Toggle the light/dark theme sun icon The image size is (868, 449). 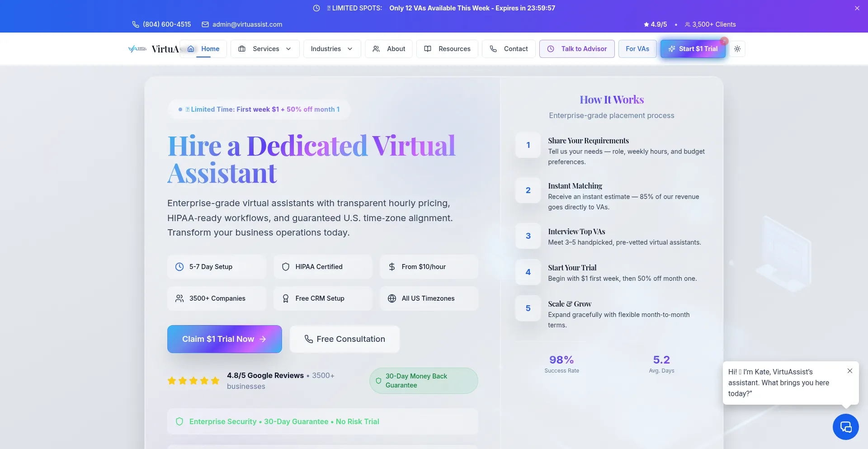pyautogui.click(x=737, y=49)
